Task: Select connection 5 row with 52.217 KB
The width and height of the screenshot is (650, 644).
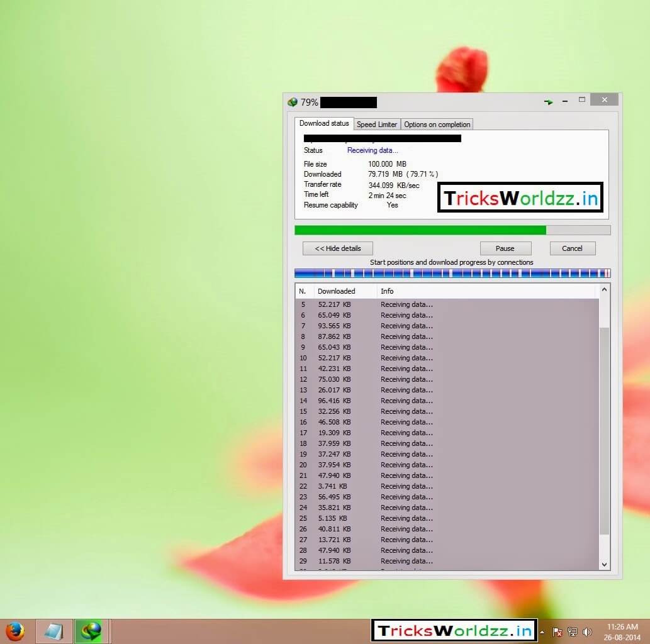Action: coord(448,304)
